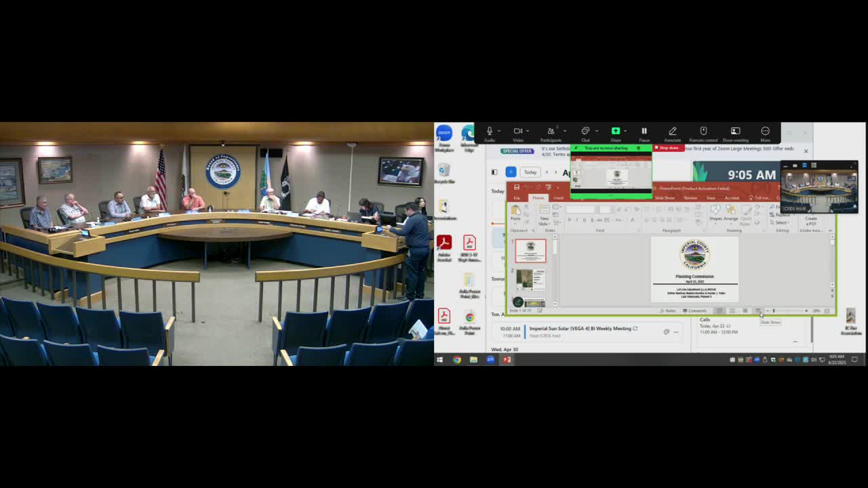Click the Today button in the calendar
This screenshot has height=488, width=868.
tap(530, 172)
